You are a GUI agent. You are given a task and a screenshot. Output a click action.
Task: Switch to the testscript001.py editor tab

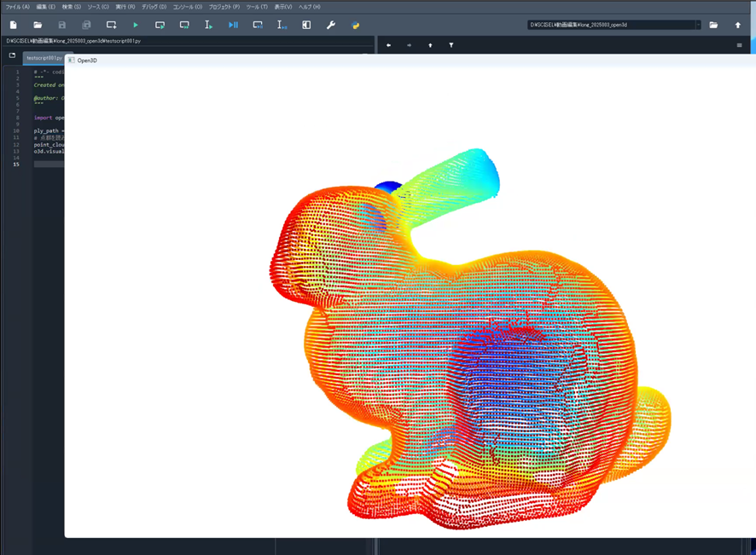(x=44, y=58)
